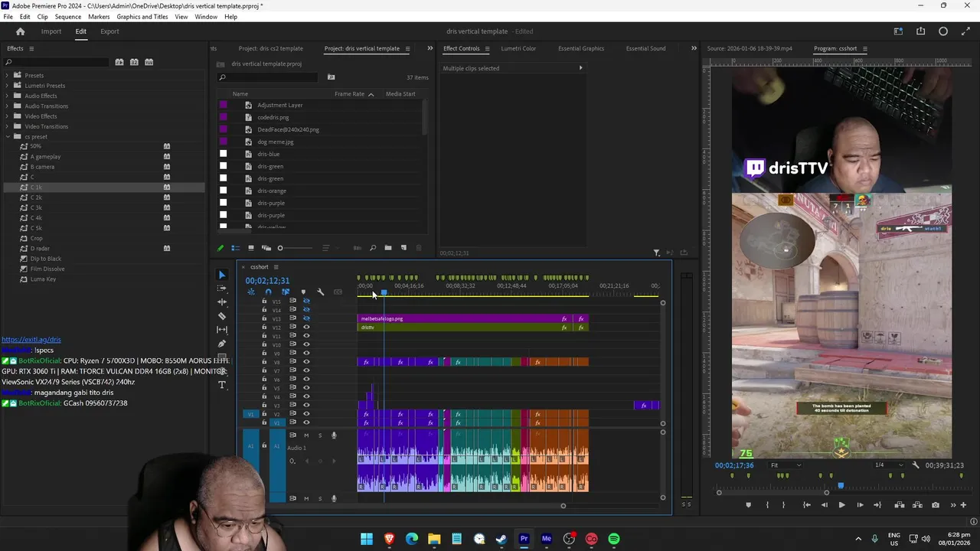This screenshot has height=551, width=980.
Task: Select the Selection tool in timeline toolbar
Action: [x=222, y=275]
